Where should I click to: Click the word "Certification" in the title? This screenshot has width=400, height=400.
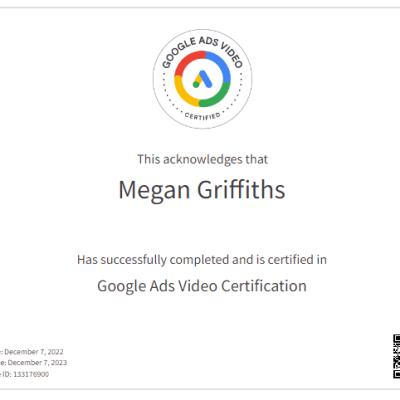pyautogui.click(x=264, y=286)
